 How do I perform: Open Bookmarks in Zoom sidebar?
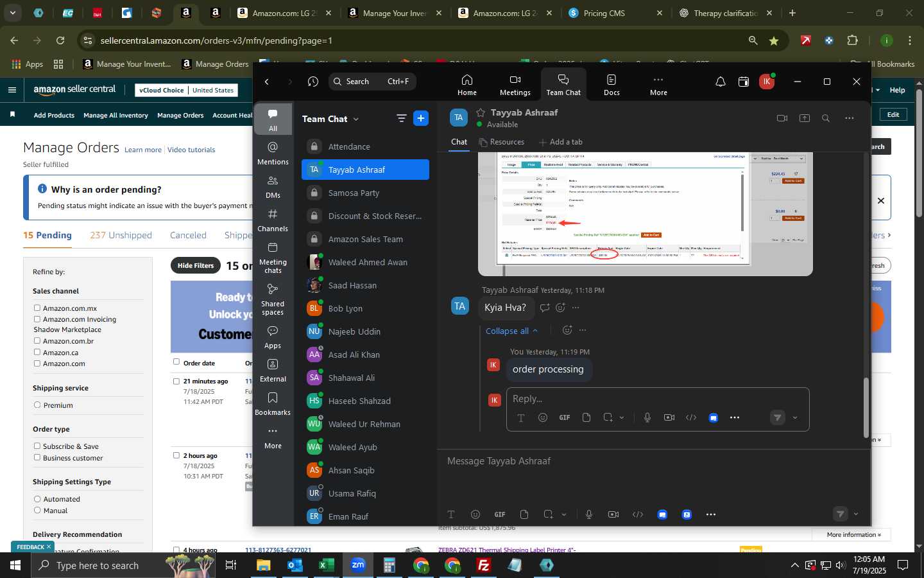pos(273,403)
